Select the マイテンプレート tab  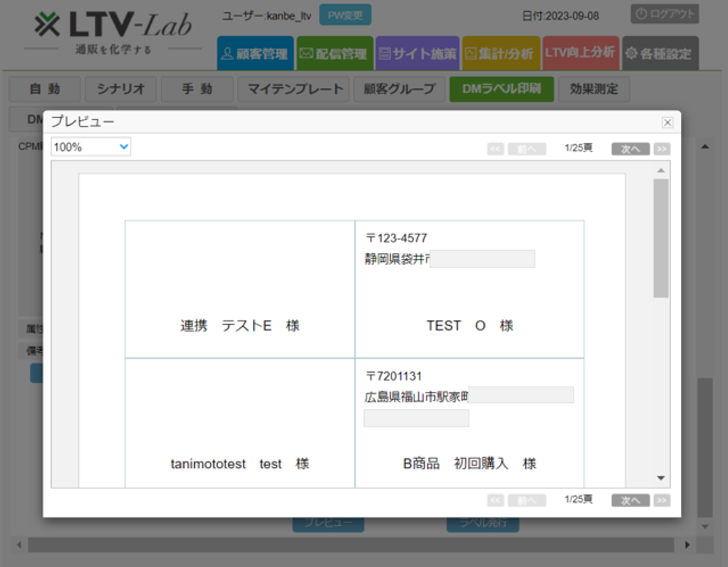click(x=294, y=89)
